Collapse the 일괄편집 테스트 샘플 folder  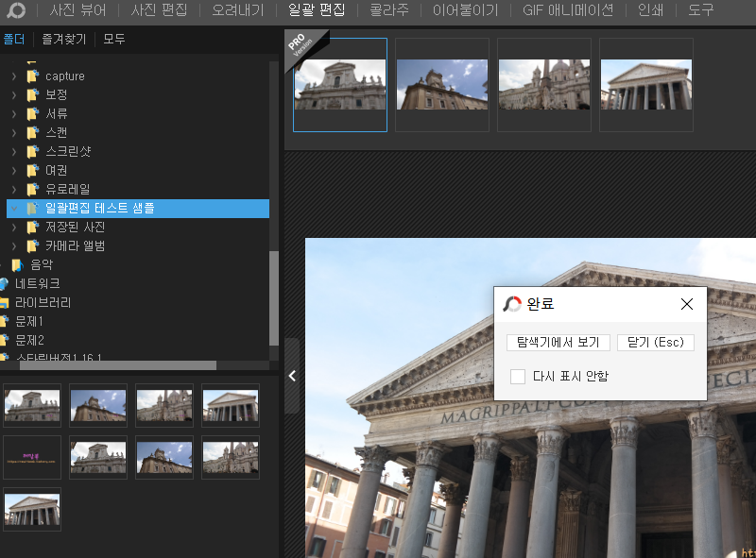14,209
